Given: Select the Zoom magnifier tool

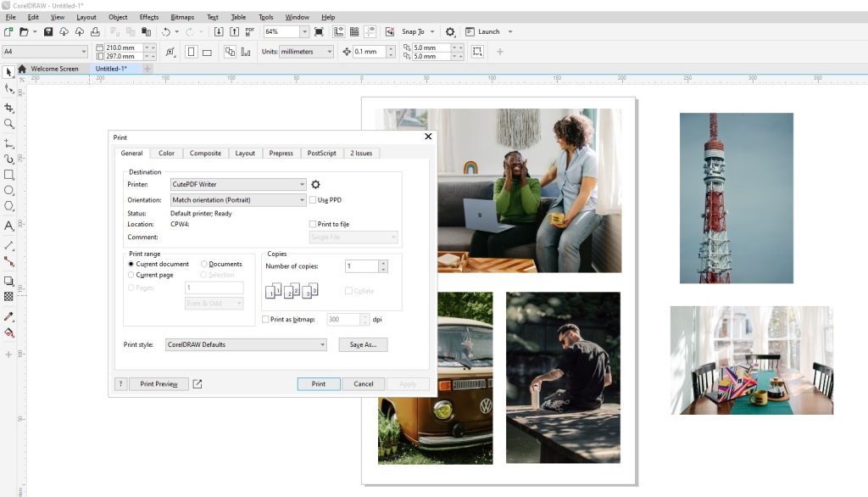Looking at the screenshot, I should (x=9, y=124).
